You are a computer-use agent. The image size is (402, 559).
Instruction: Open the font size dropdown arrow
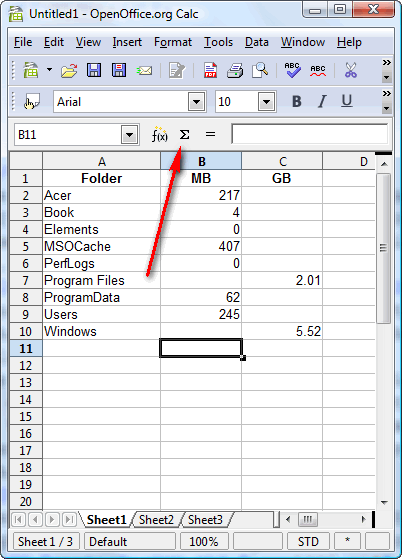click(267, 102)
